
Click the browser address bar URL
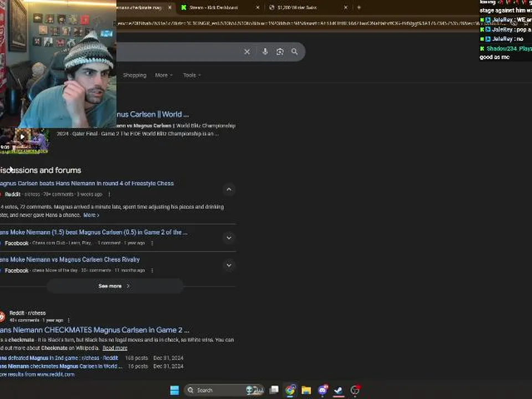pyautogui.click(x=297, y=23)
